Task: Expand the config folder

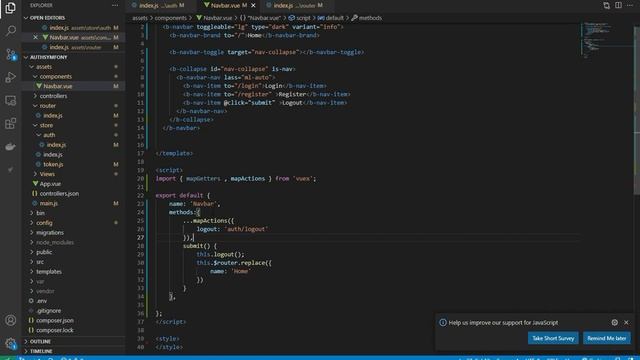Action: pyautogui.click(x=31, y=223)
